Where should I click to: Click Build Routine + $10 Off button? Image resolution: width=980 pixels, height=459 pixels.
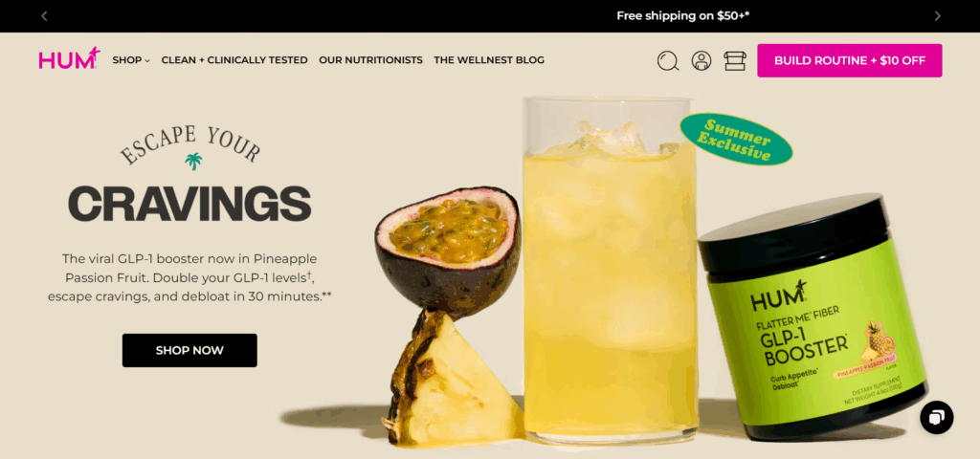850,60
